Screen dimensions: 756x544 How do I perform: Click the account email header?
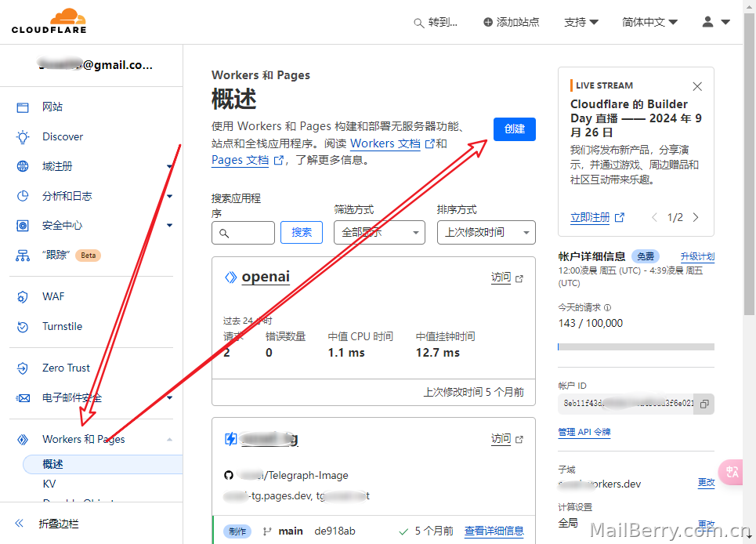96,65
